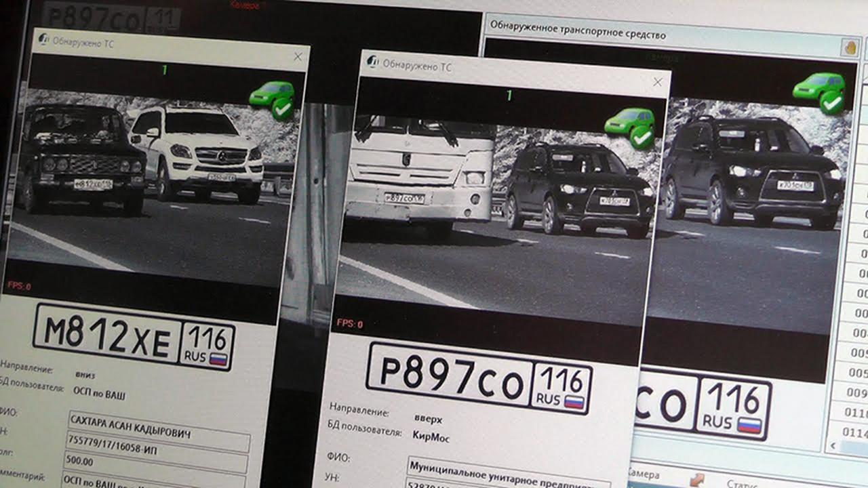This screenshot has width=868, height=488.
Task: Click the ФИО field starting Муниципальное унитарное
Action: tap(509, 472)
